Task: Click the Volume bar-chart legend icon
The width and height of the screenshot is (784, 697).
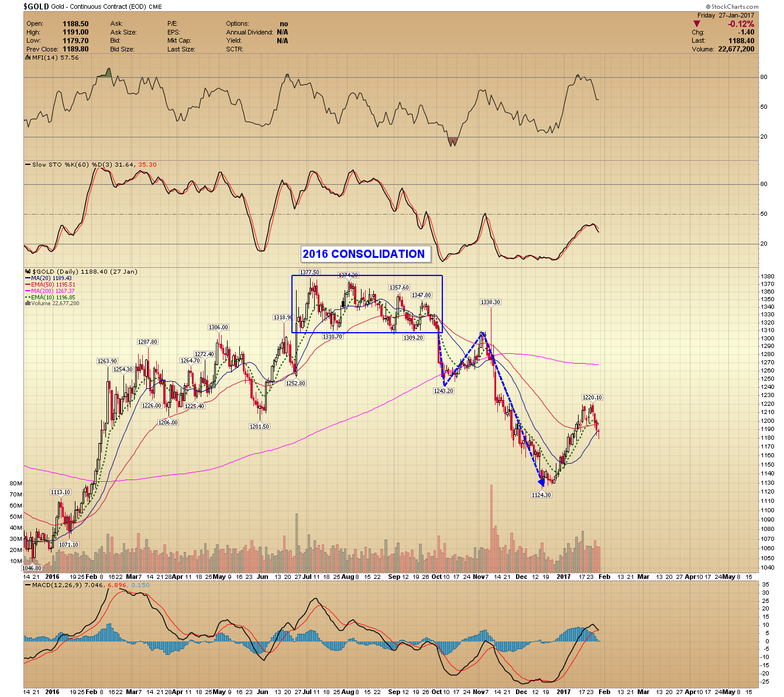Action: (27, 303)
